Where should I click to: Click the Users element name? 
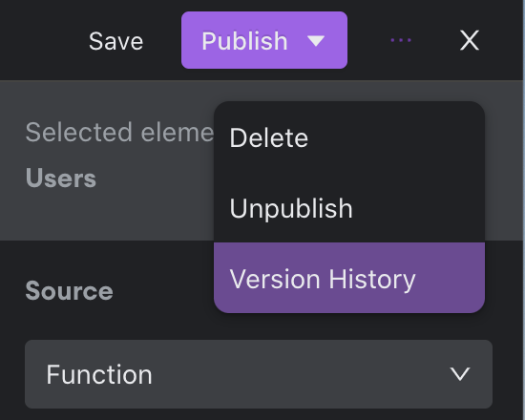61,178
